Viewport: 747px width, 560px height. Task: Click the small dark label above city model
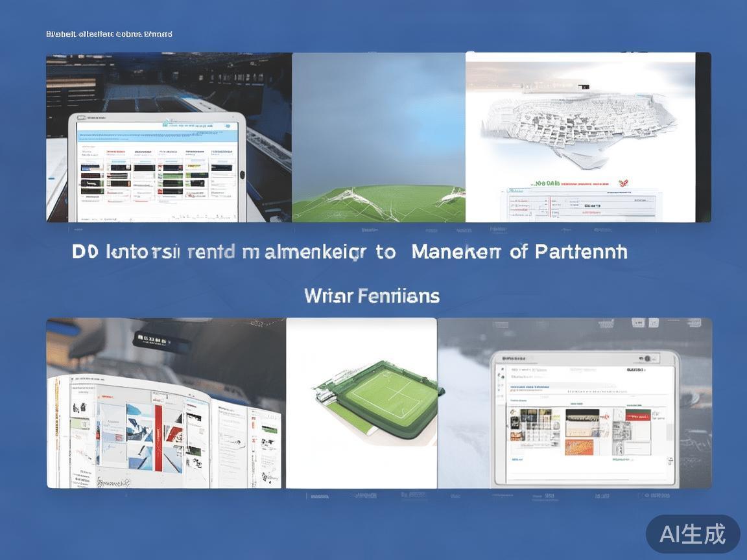[x=582, y=87]
